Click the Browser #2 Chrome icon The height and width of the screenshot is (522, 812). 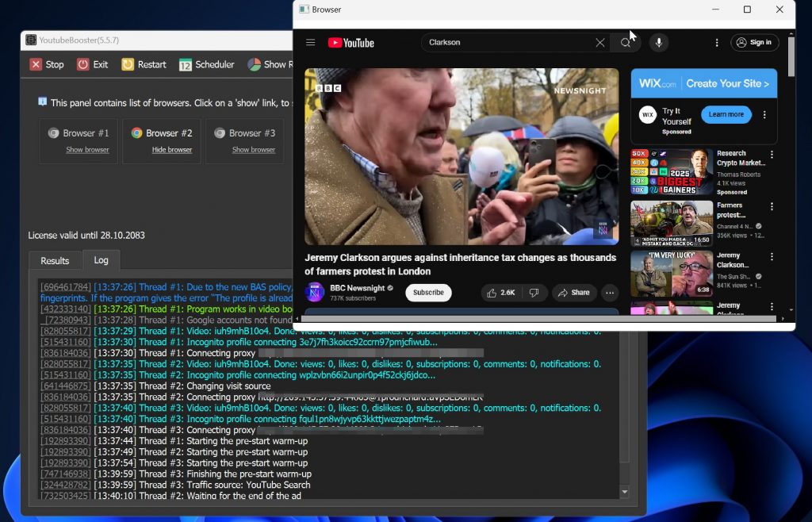coord(136,133)
